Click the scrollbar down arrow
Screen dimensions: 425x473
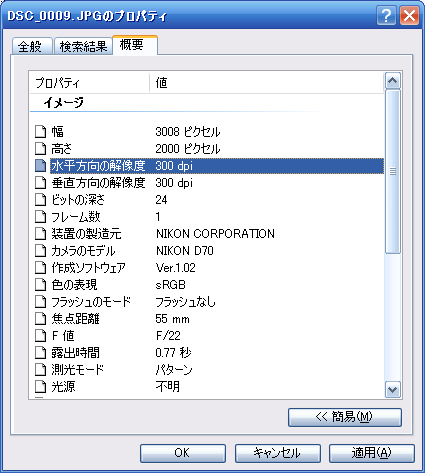[393, 389]
